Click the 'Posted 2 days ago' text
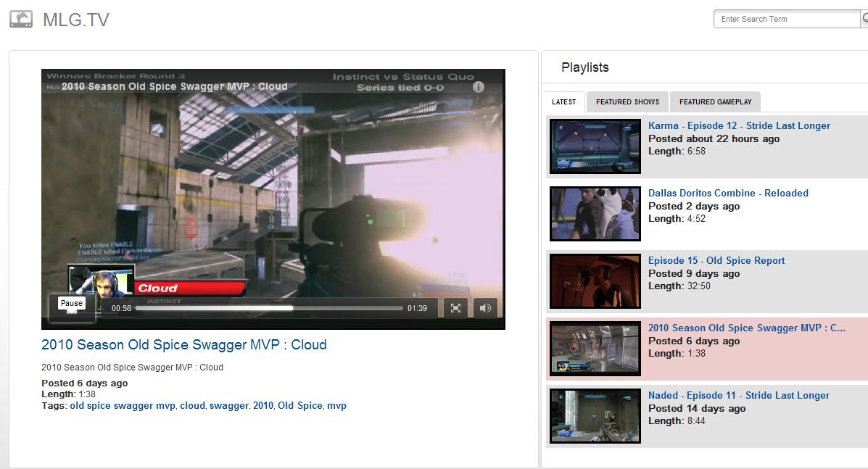Screen dimensions: 868x469 [694, 207]
